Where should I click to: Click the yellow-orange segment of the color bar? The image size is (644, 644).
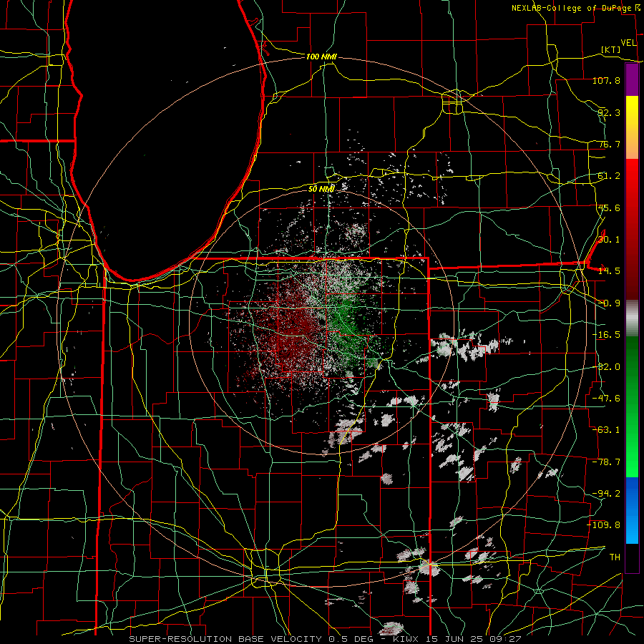pos(632,127)
